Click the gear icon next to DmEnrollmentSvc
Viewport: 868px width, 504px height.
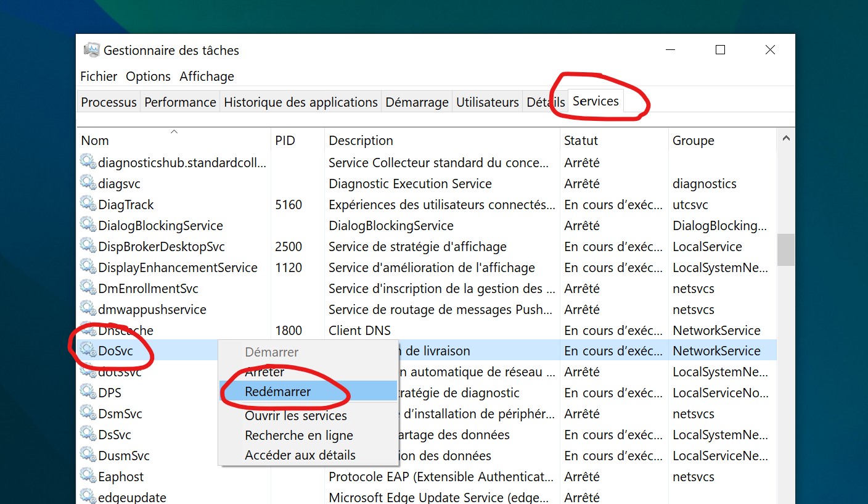88,288
